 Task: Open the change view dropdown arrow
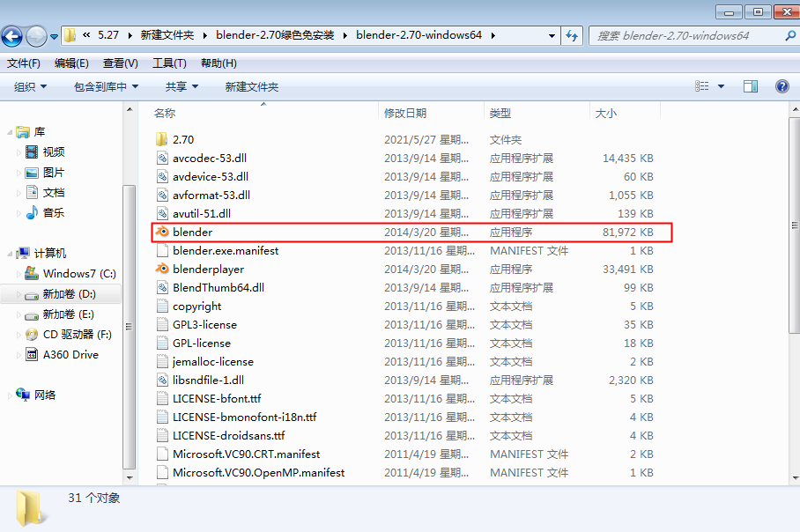pyautogui.click(x=721, y=86)
